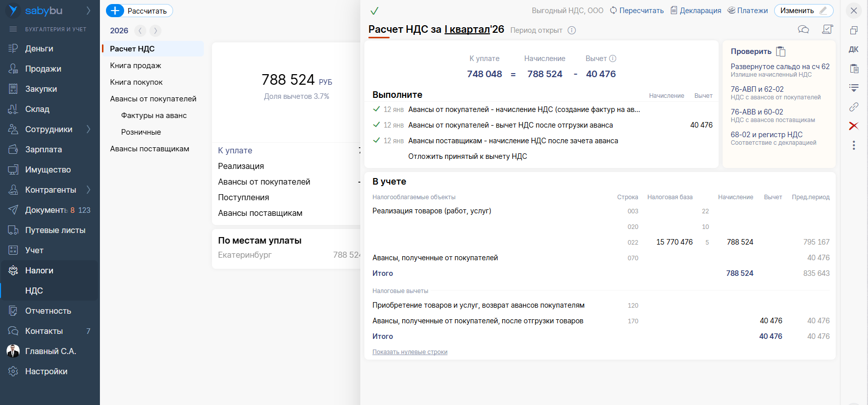Open the I квартал period selector

[x=467, y=30]
